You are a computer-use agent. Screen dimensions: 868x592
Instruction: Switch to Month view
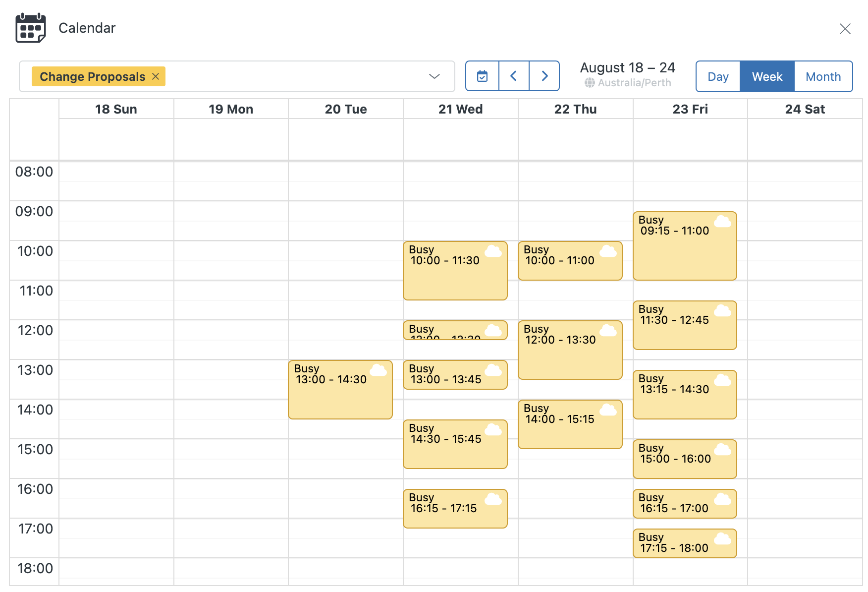(822, 77)
